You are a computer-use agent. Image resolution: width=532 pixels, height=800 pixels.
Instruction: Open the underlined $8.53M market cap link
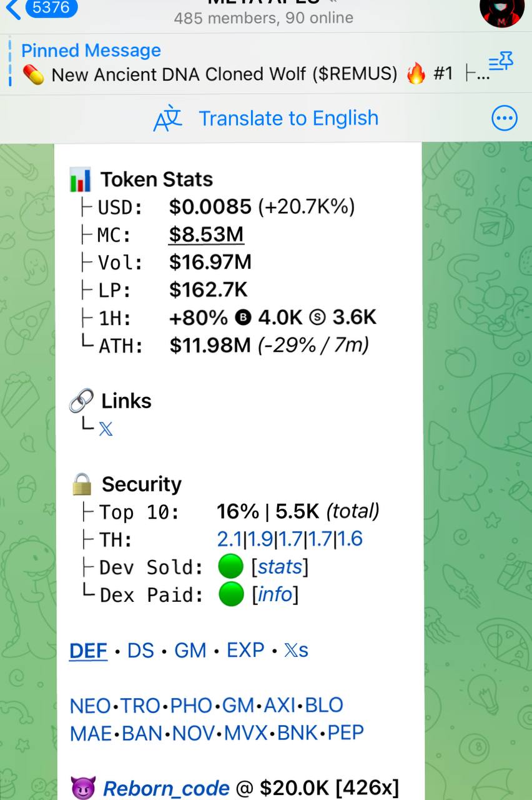[206, 234]
